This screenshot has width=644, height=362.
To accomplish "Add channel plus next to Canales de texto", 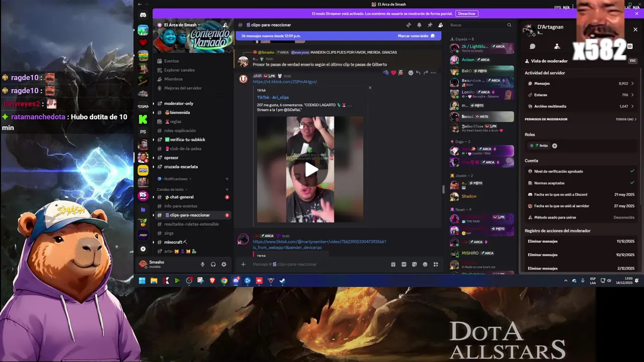I will [x=227, y=190].
